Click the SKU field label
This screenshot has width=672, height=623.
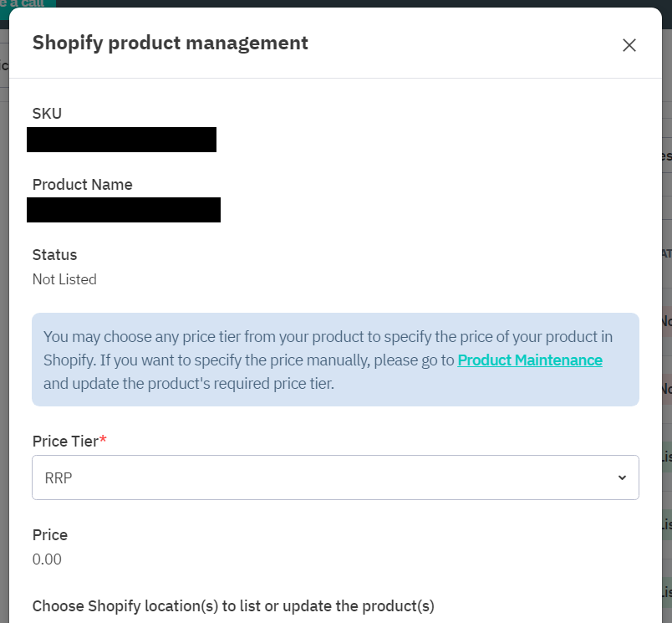[x=47, y=114]
